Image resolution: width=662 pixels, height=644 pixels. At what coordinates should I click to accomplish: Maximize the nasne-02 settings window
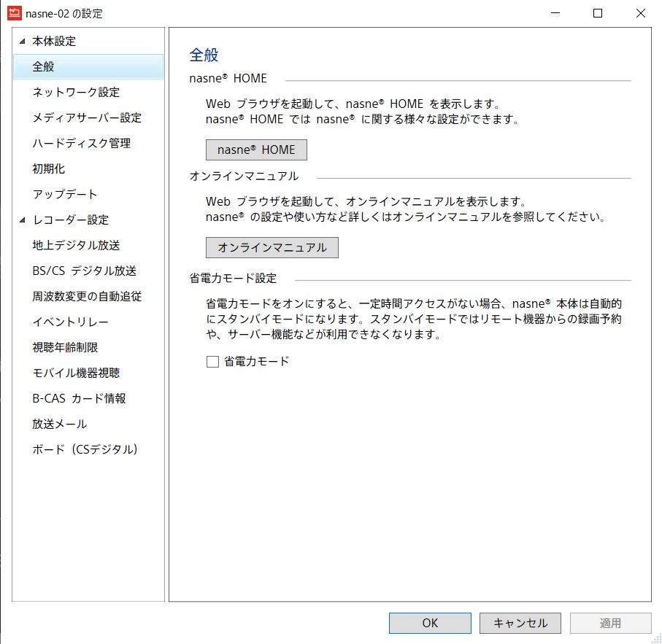[x=598, y=13]
